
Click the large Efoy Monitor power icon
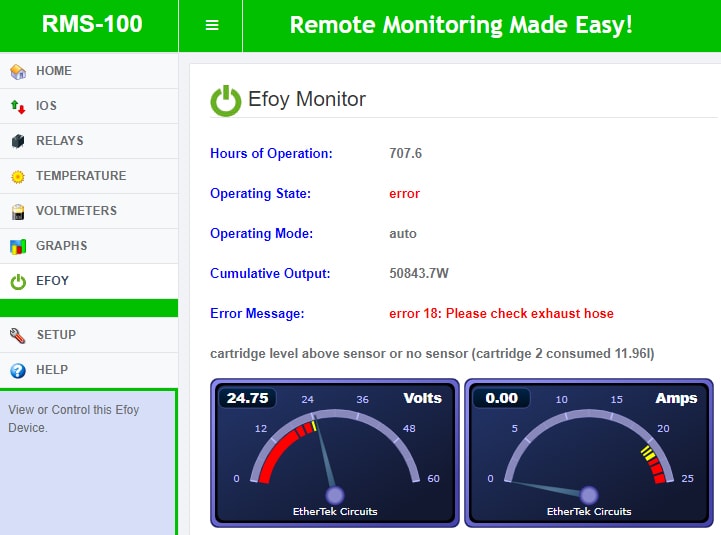click(x=226, y=100)
